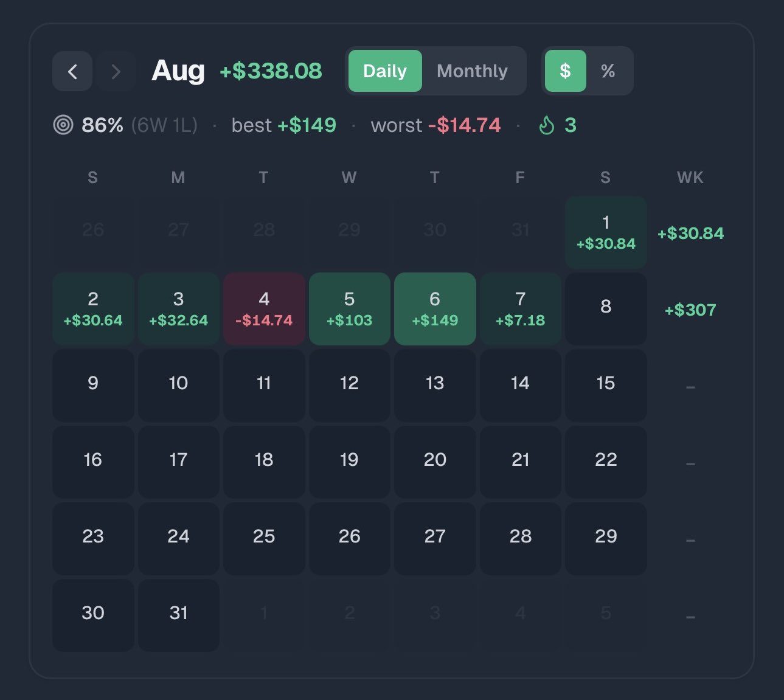
Task: Select August 2 showing +$30.64
Action: point(93,309)
